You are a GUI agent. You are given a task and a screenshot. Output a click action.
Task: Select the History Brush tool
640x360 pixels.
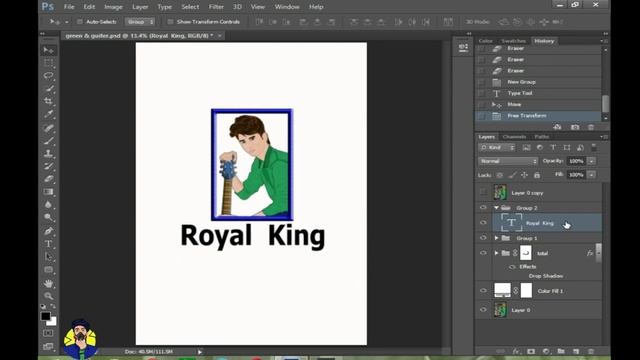[49, 166]
